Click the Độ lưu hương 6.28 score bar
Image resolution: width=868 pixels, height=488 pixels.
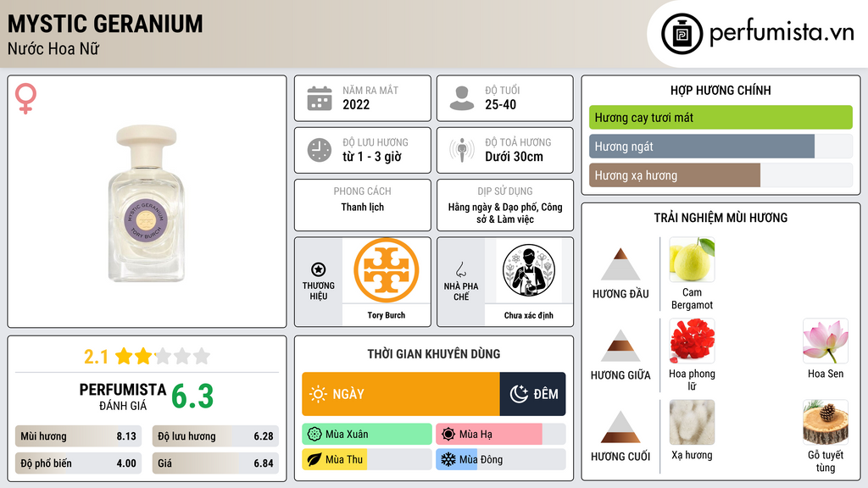215,436
